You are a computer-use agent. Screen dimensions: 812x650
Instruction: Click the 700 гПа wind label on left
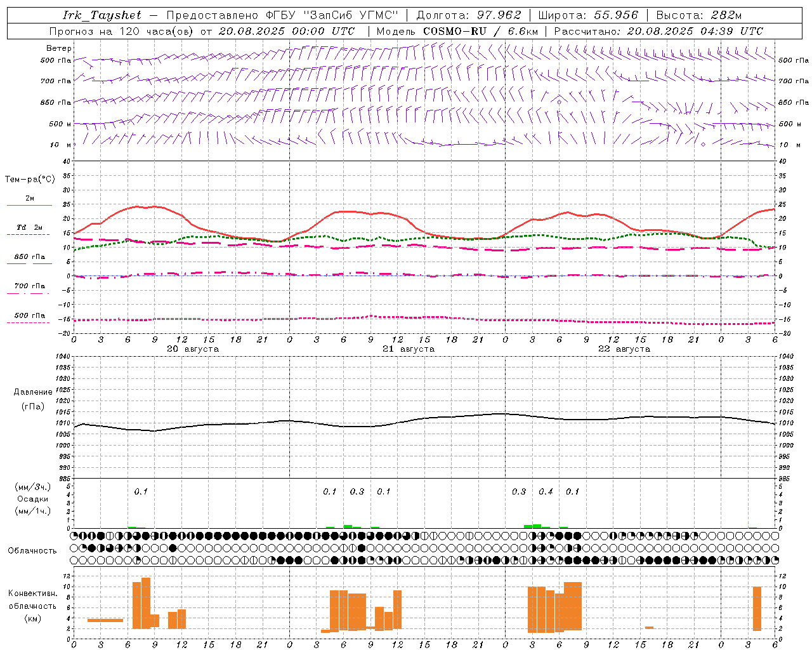[56, 81]
